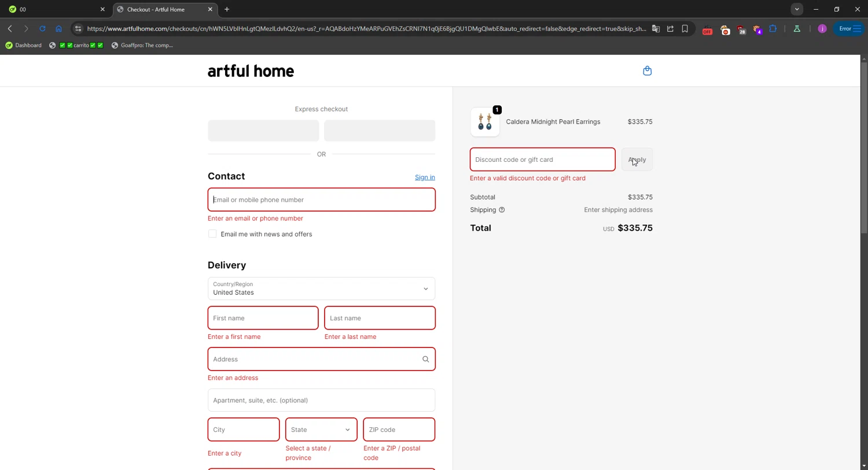Open the green flask labs icon
Image resolution: width=868 pixels, height=470 pixels.
tap(797, 28)
